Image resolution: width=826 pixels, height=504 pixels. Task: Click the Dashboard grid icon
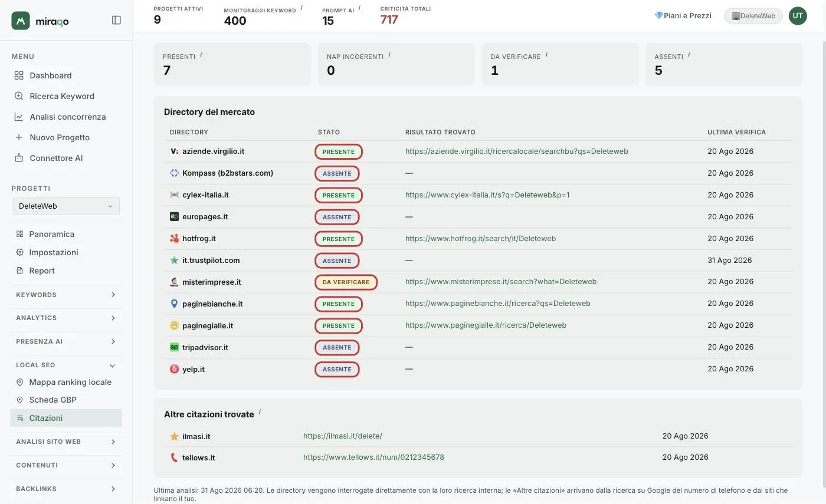point(19,75)
